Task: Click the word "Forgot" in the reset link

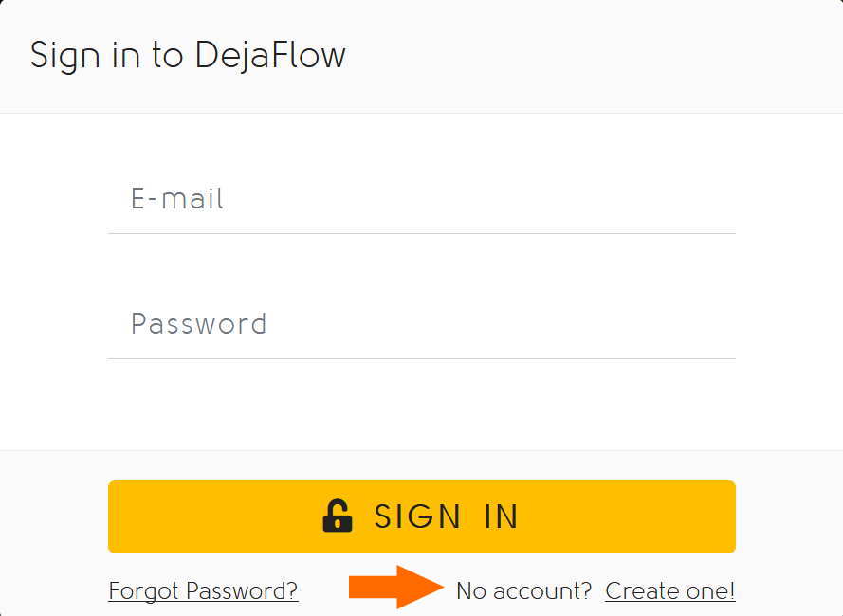Action: [x=144, y=591]
